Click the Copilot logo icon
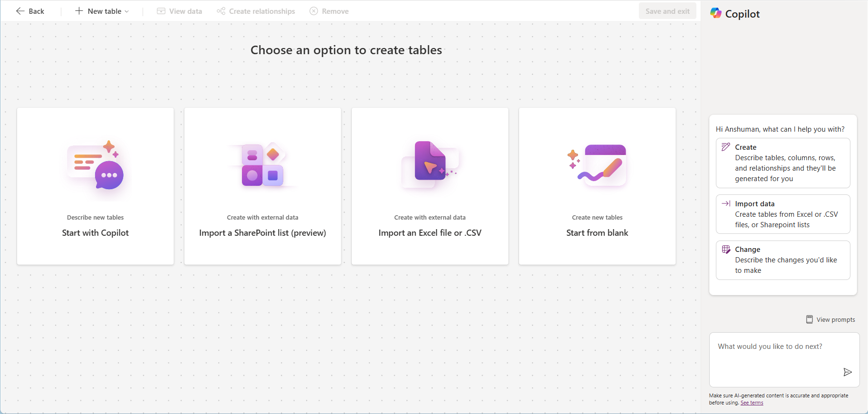This screenshot has width=868, height=414. 716,13
